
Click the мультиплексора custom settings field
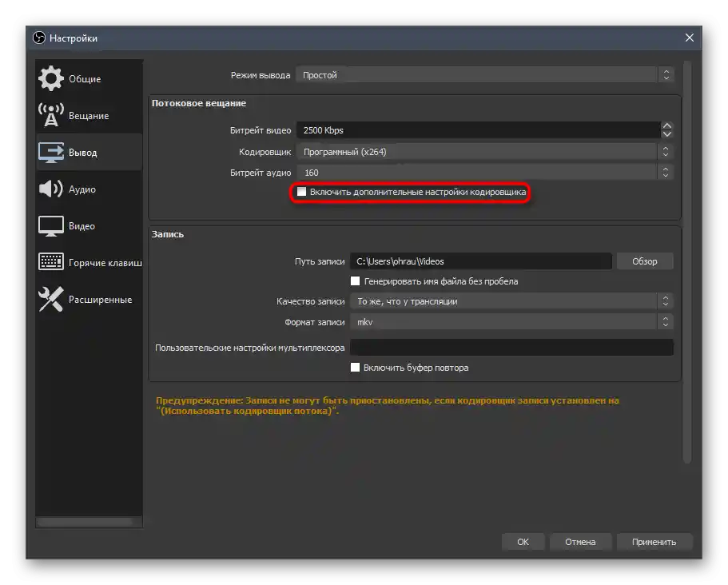[511, 348]
